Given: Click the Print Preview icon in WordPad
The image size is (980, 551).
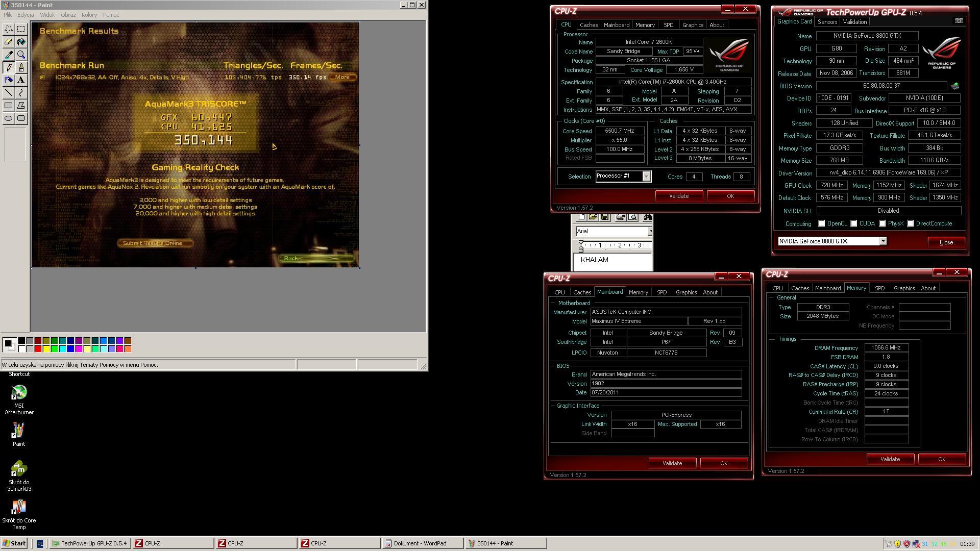Looking at the screenshot, I should tap(632, 217).
